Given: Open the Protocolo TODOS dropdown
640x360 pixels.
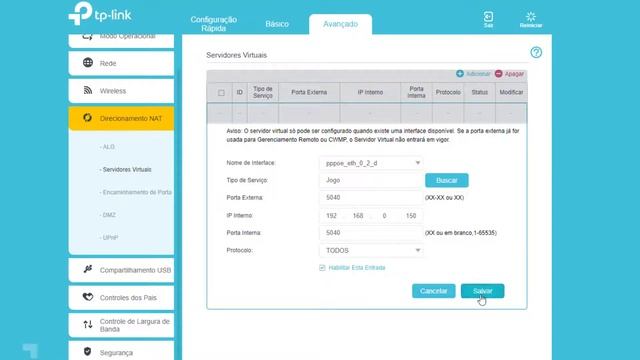Looking at the screenshot, I should 371,251.
